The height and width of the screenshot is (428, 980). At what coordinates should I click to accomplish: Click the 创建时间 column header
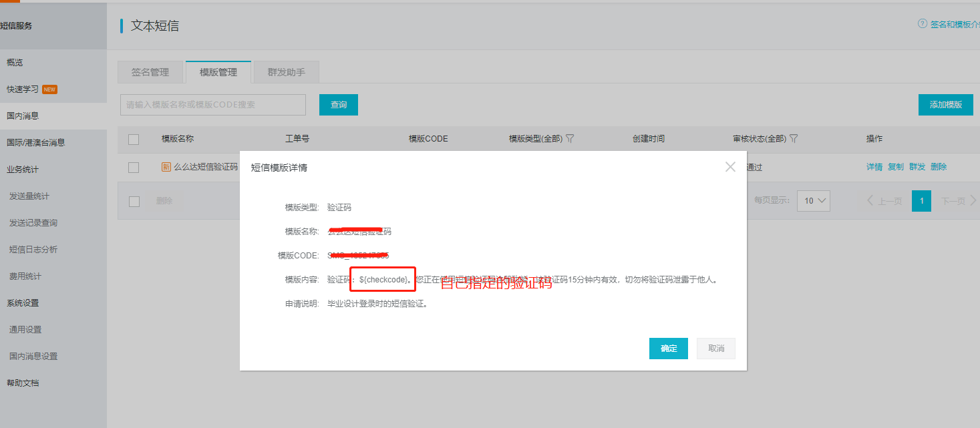pyautogui.click(x=649, y=139)
